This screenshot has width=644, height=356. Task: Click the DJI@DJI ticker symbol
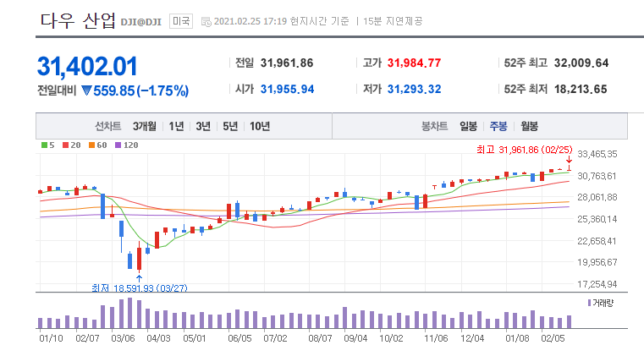pos(140,22)
